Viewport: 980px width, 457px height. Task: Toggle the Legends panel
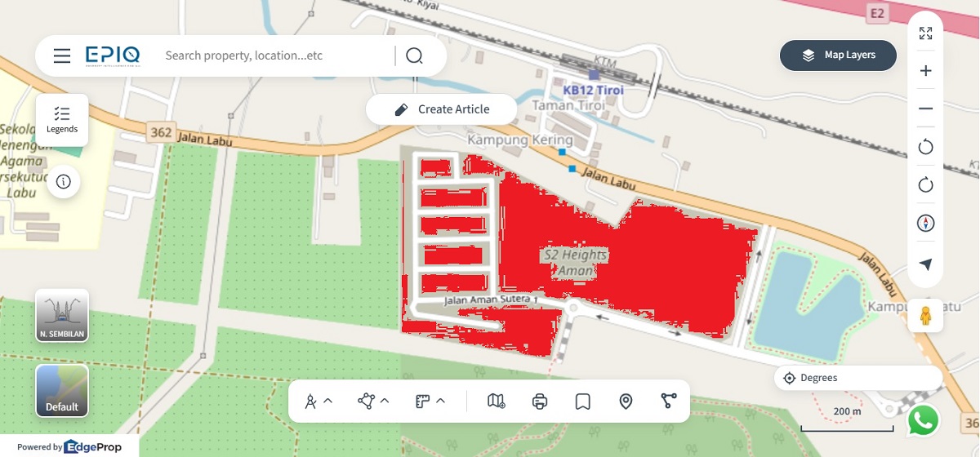pos(62,120)
